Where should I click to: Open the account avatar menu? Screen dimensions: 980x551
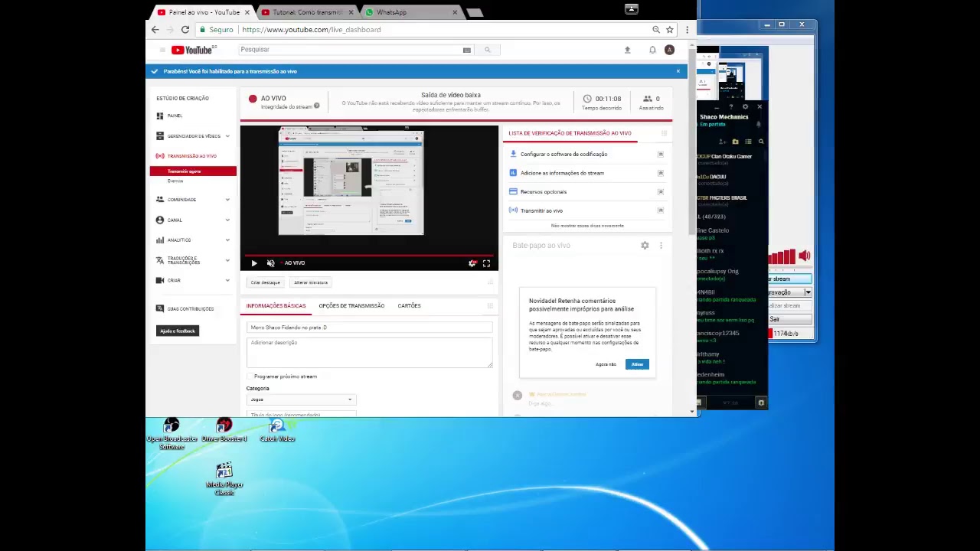tap(669, 50)
